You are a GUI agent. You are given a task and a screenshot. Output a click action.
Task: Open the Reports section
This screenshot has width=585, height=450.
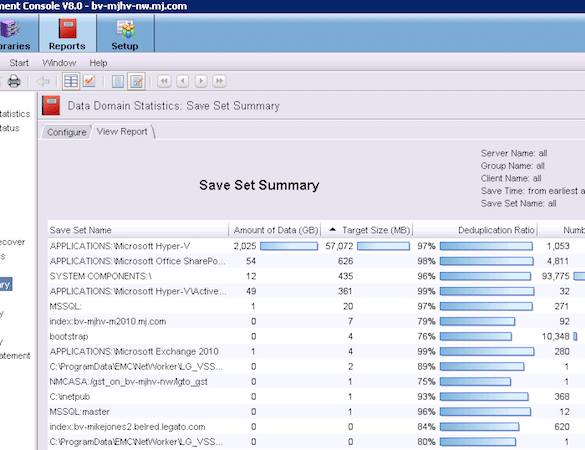(67, 34)
